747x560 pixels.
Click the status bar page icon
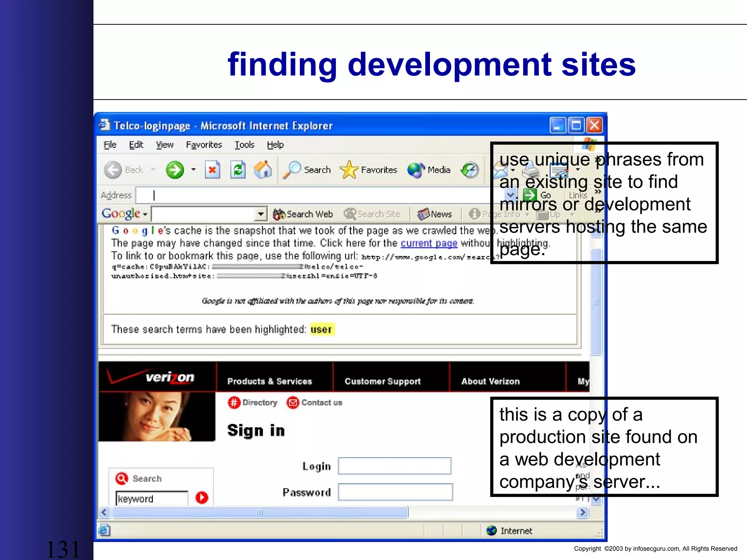pos(104,530)
